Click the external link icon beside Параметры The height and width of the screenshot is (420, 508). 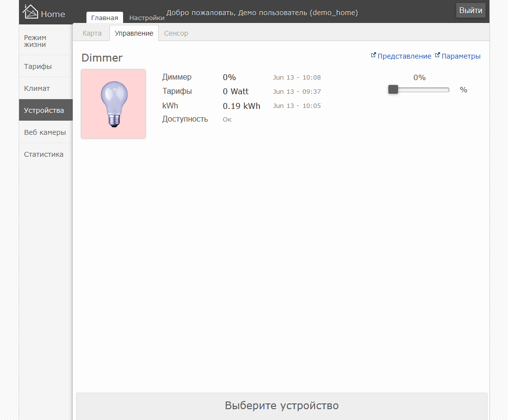437,55
